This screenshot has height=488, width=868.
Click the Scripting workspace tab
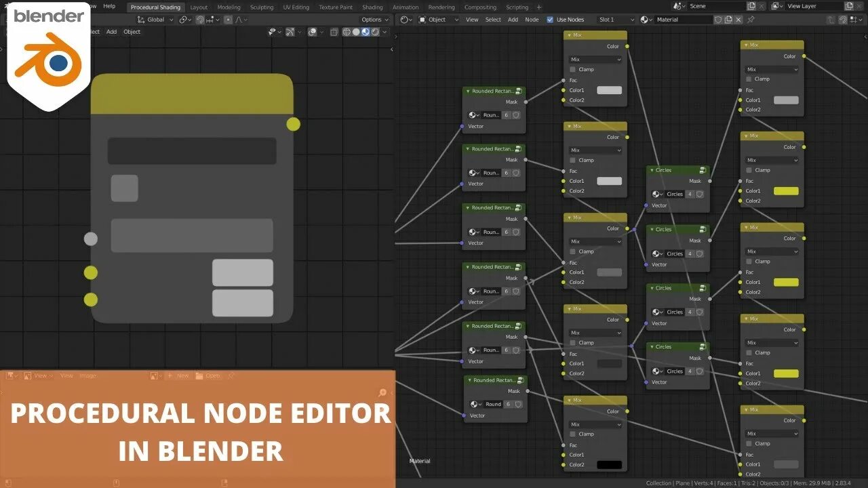tap(517, 7)
